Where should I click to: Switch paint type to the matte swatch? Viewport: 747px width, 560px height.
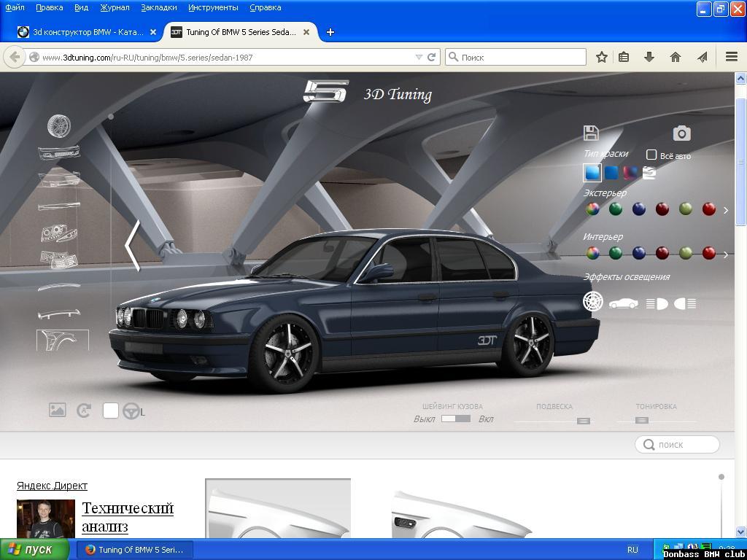[611, 172]
